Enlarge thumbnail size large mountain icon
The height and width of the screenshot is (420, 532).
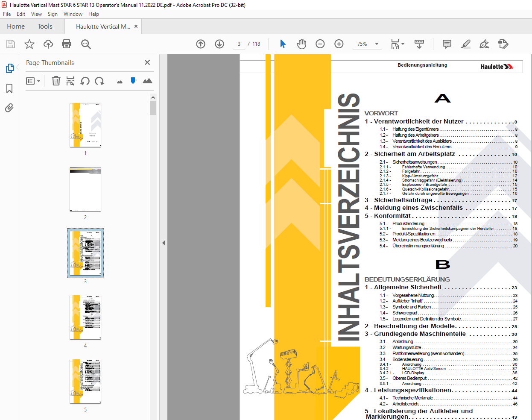pyautogui.click(x=147, y=81)
